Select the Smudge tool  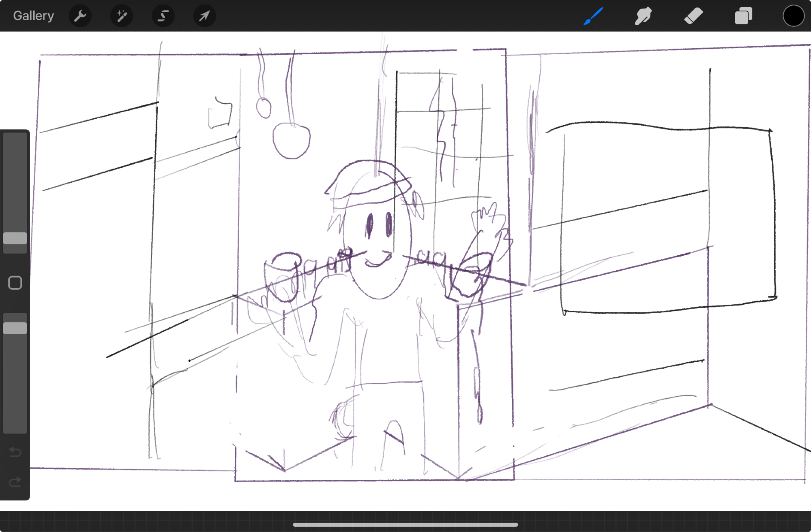click(643, 16)
